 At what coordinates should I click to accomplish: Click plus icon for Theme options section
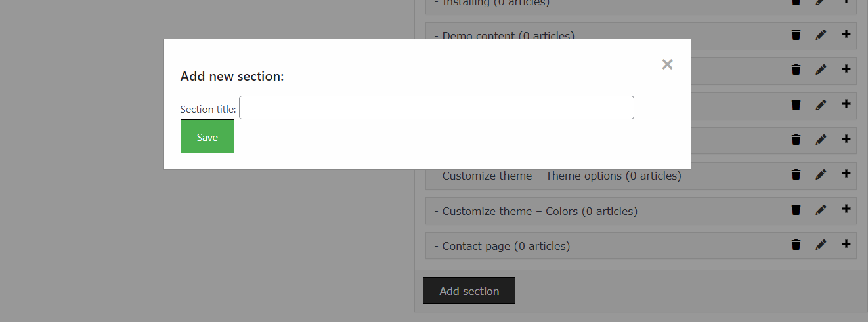coord(846,174)
